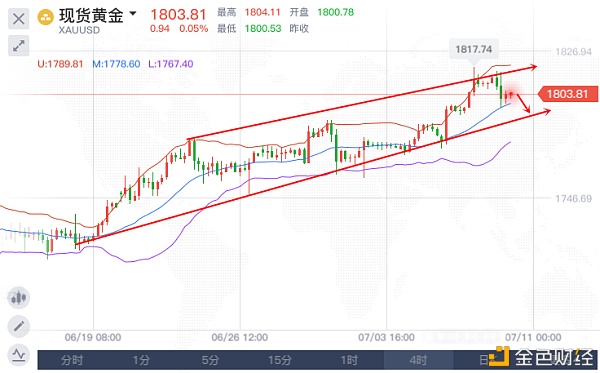600x373 pixels.
Task: Click the red 1803.81 price tag on axis
Action: (568, 94)
